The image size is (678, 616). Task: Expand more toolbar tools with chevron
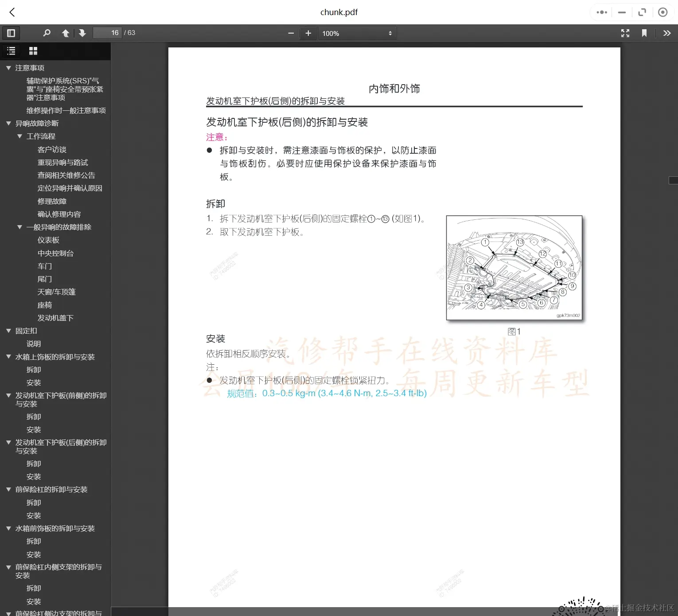(x=667, y=33)
